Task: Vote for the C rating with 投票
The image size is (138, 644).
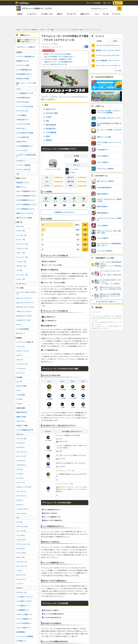Action: 85,250
